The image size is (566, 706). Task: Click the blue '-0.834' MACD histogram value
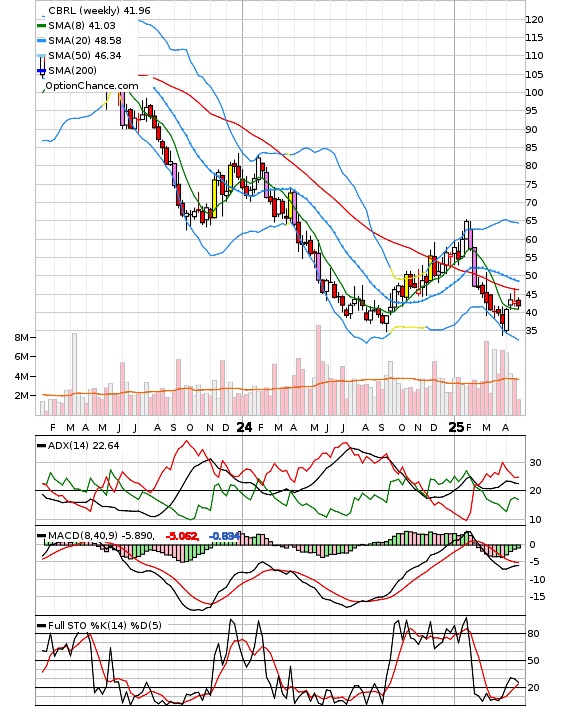point(225,536)
